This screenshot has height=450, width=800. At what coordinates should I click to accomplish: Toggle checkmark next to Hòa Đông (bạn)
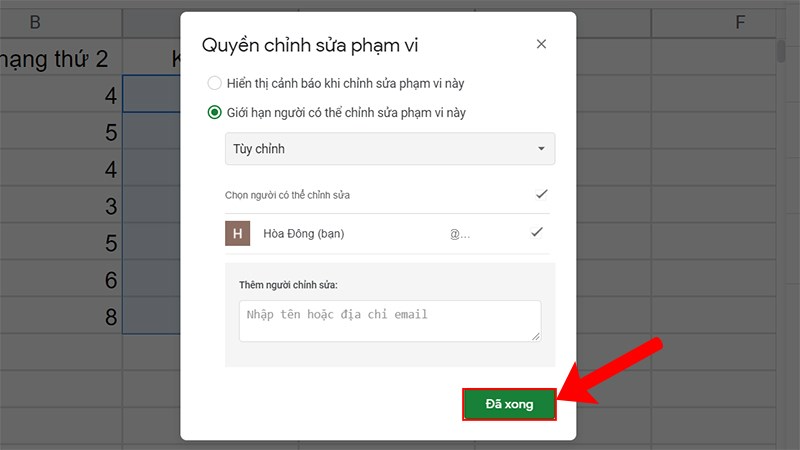(536, 233)
